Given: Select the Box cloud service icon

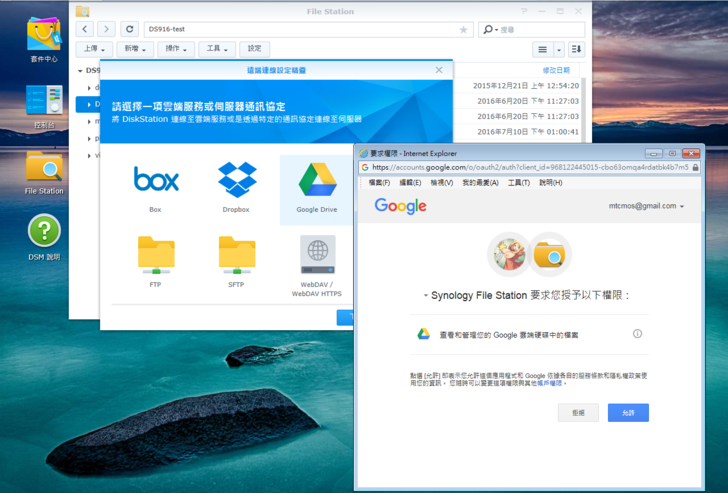Looking at the screenshot, I should pyautogui.click(x=155, y=180).
